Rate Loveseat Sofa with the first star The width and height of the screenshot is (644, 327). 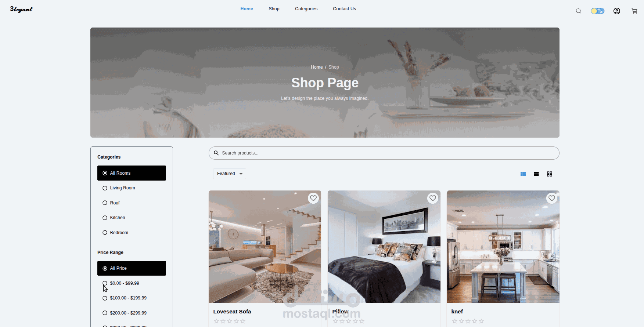(216, 321)
